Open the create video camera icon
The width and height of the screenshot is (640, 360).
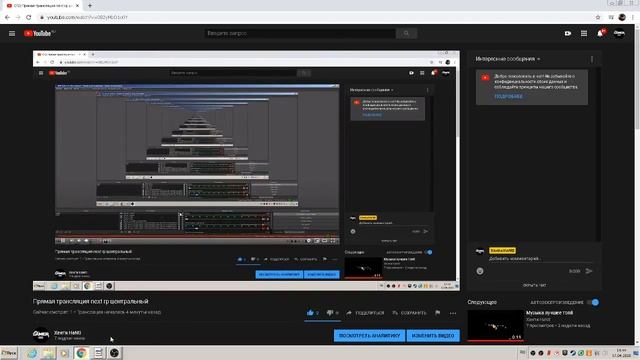coord(568,33)
